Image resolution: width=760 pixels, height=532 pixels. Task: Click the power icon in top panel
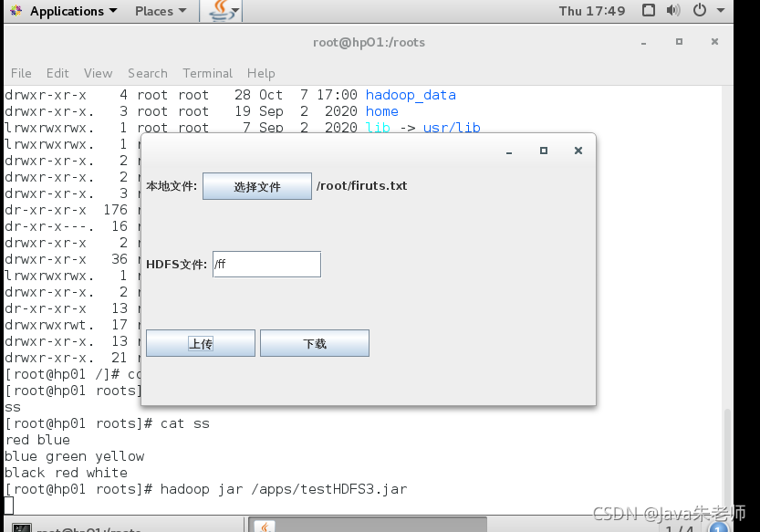click(700, 10)
